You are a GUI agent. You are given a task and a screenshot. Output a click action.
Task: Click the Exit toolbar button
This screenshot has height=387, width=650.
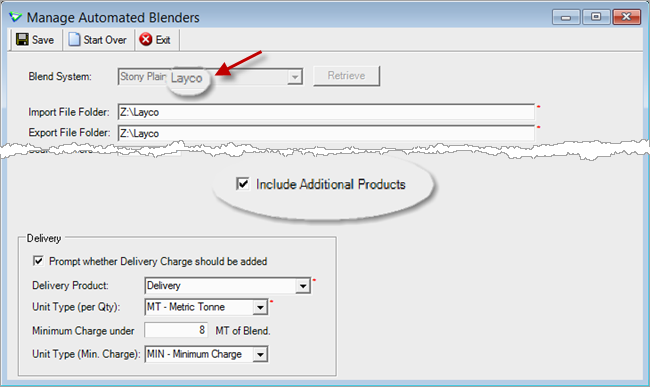pos(155,40)
